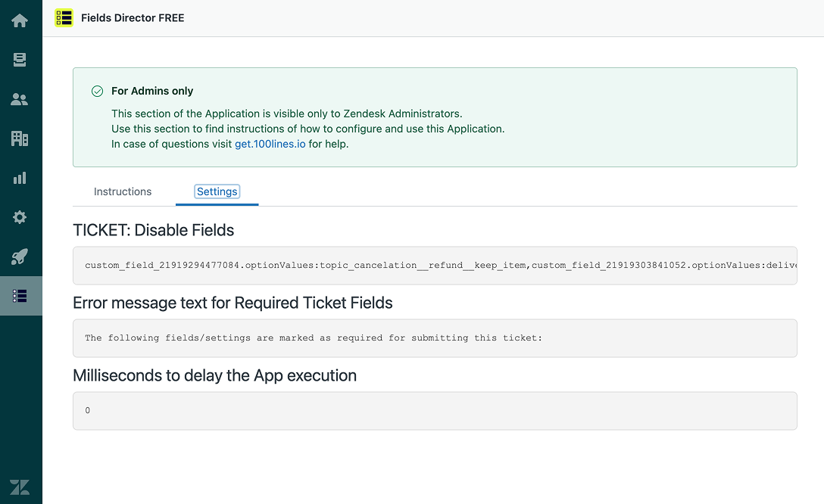Open Organizations building icon
Viewport: 824px width, 504px height.
(x=20, y=138)
